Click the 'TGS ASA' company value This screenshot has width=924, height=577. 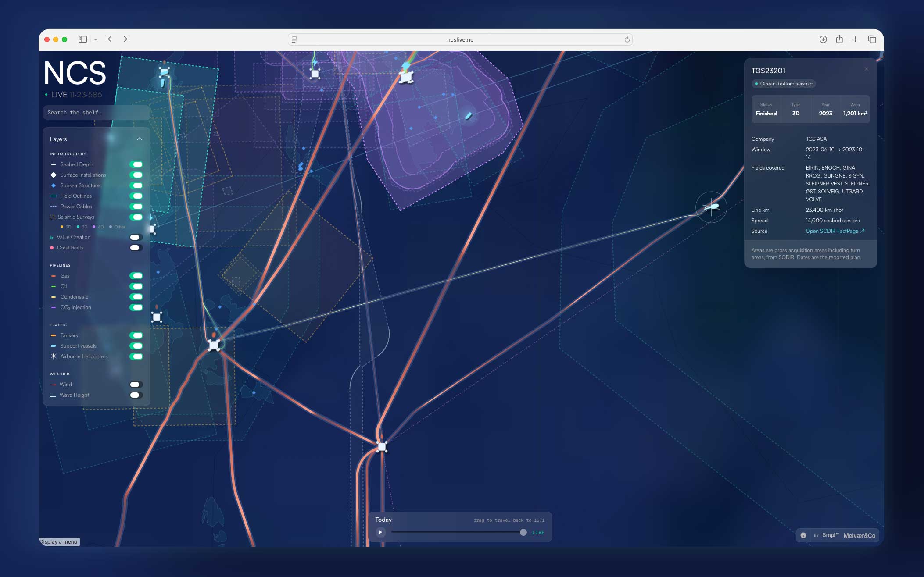coord(816,139)
